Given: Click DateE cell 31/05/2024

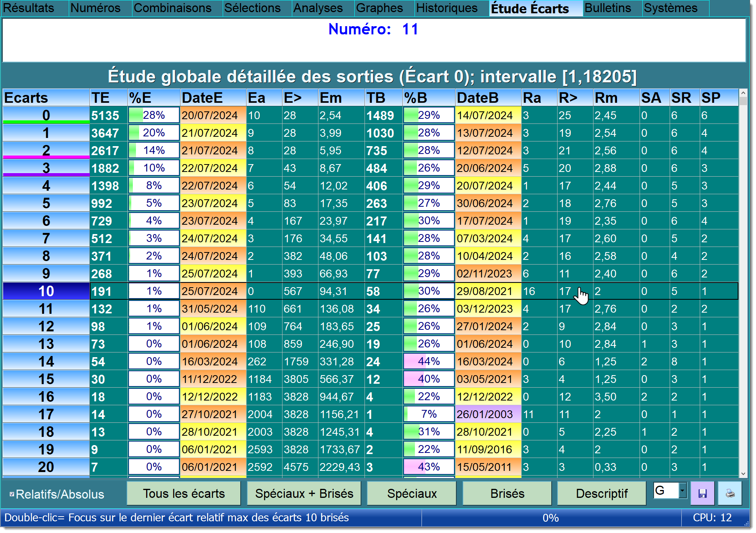Looking at the screenshot, I should (213, 309).
